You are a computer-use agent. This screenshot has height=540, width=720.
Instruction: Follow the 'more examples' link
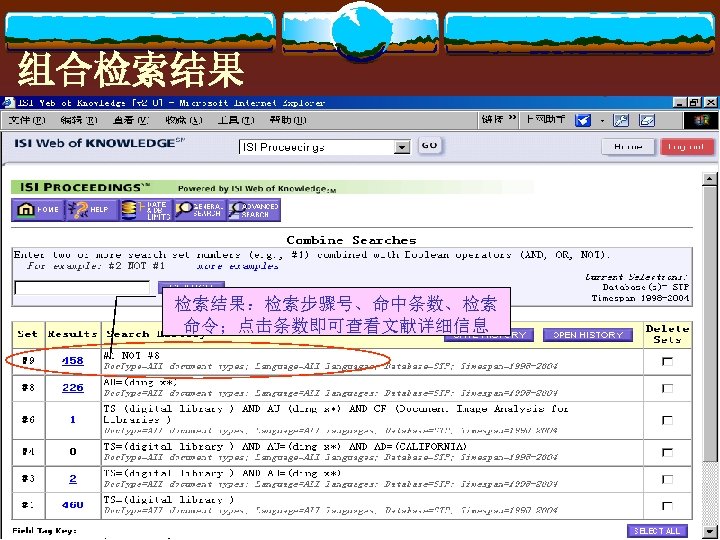[237, 266]
